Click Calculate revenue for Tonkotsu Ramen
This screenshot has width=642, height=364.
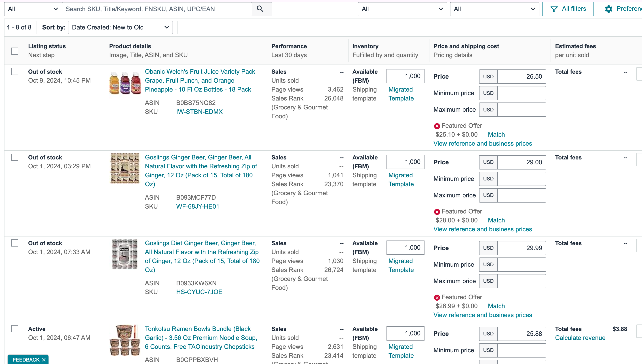pos(580,338)
